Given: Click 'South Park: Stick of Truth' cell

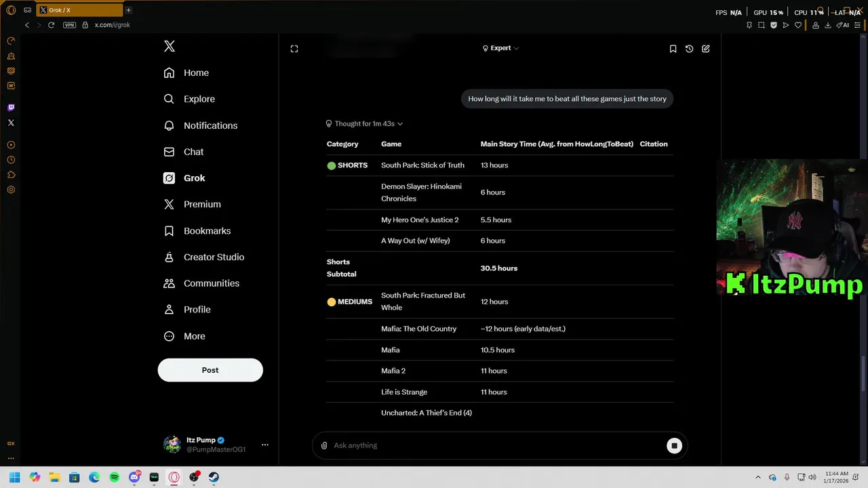Looking at the screenshot, I should coord(422,165).
